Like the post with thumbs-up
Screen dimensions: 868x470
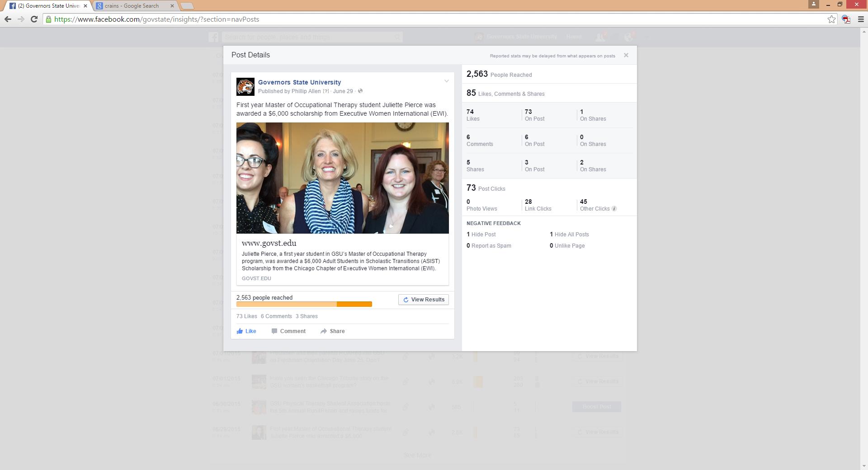tap(246, 331)
